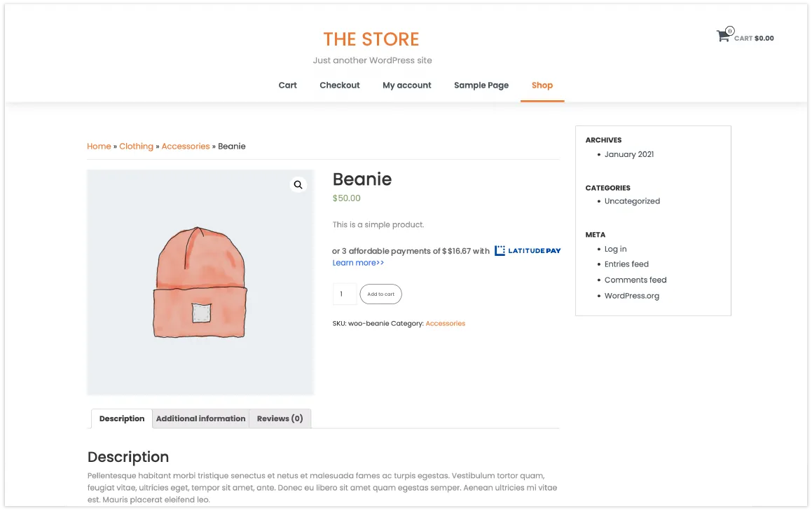Go to Checkout menu item
Viewport: 812px width, 511px height.
(339, 86)
